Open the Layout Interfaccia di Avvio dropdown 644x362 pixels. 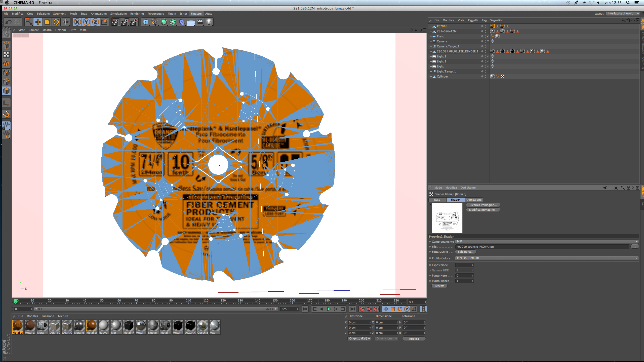[x=623, y=14]
